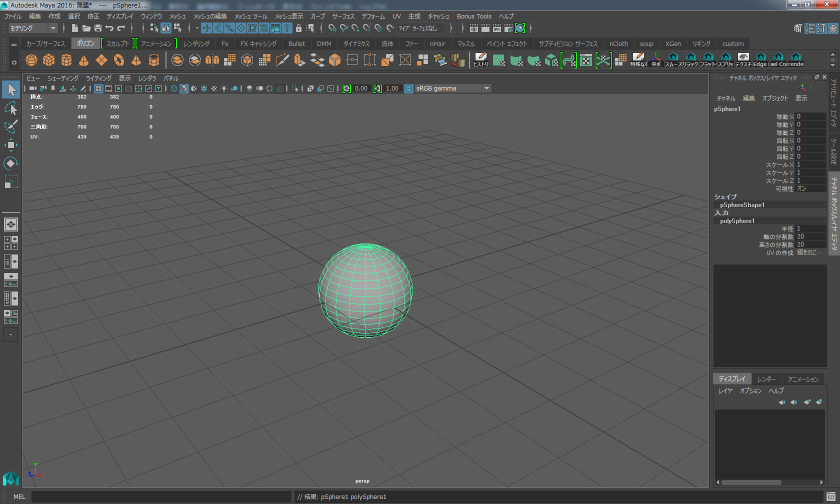Create a polygon pipe from the shelf
The height and width of the screenshot is (504, 840).
(x=154, y=60)
